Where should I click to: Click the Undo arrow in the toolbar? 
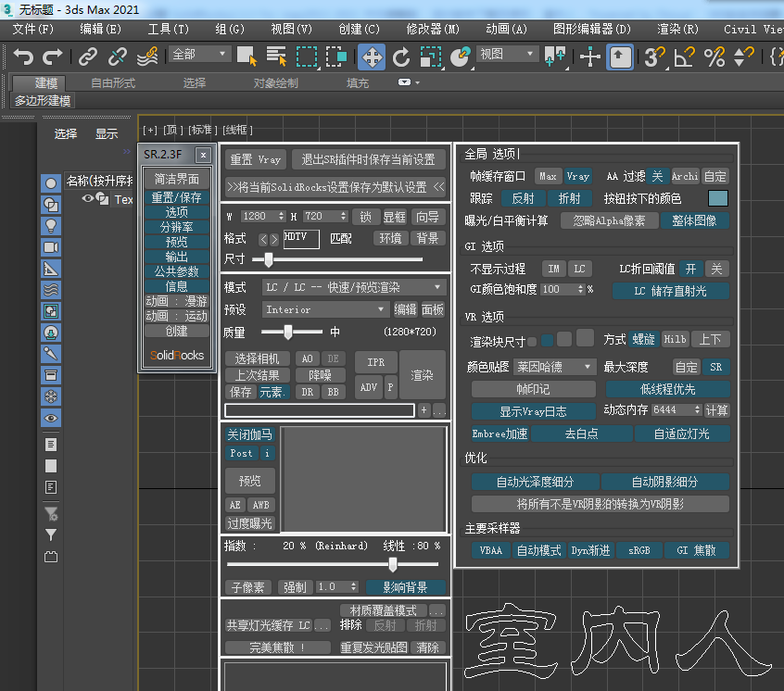click(x=23, y=57)
